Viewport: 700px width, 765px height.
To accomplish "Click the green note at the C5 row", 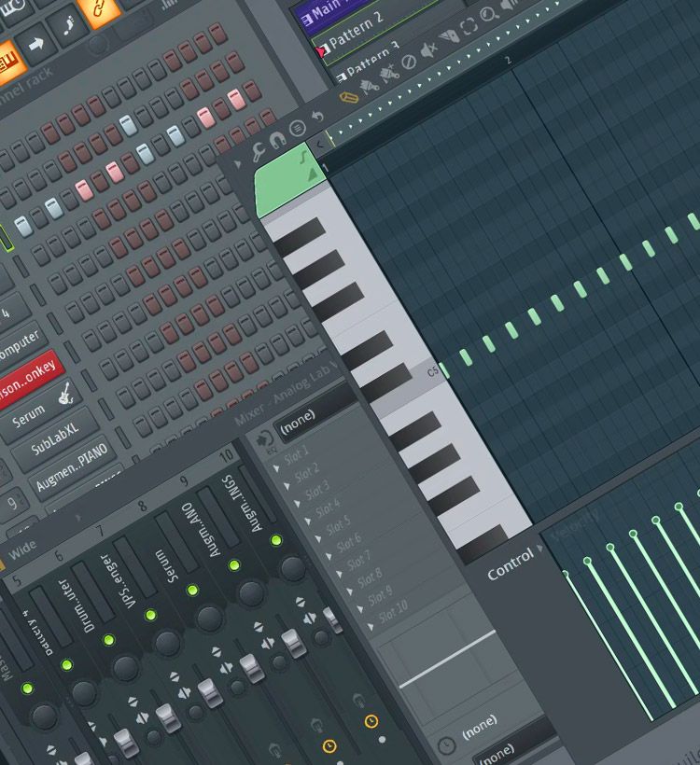I will point(443,370).
